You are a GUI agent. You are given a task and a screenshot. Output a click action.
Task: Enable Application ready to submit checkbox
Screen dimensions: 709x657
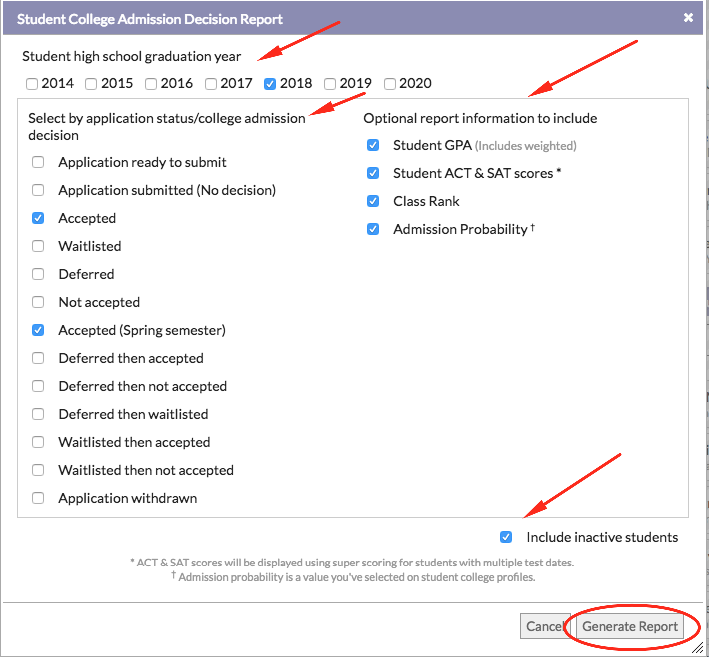(x=38, y=162)
